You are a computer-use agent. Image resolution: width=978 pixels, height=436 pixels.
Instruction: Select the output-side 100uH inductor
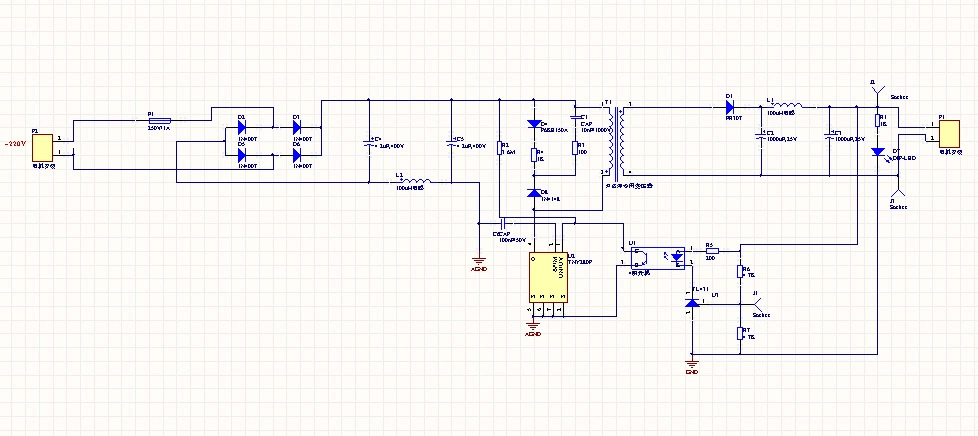click(787, 105)
